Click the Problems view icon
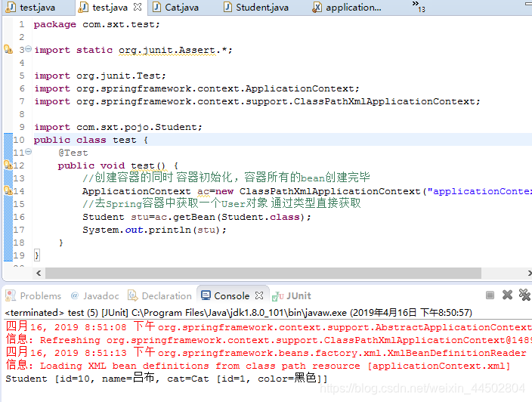 tap(11, 295)
